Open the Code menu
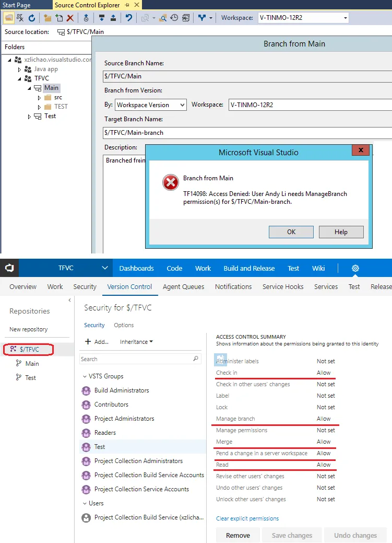This screenshot has height=543, width=392. [174, 269]
